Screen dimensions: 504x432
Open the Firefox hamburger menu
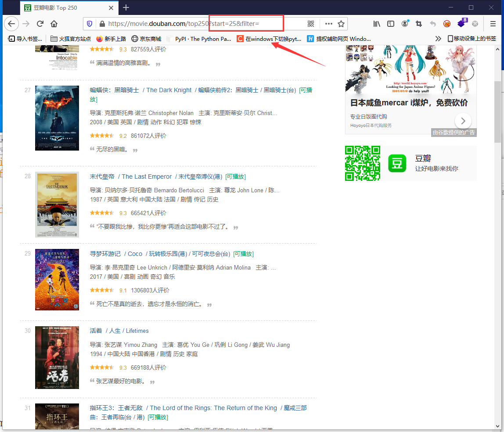click(493, 24)
